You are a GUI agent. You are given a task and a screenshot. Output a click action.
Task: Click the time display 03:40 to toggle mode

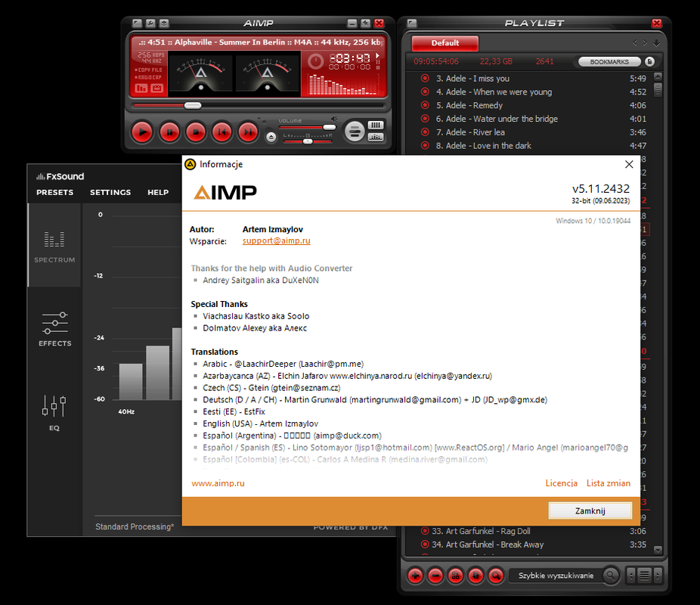coord(349,58)
